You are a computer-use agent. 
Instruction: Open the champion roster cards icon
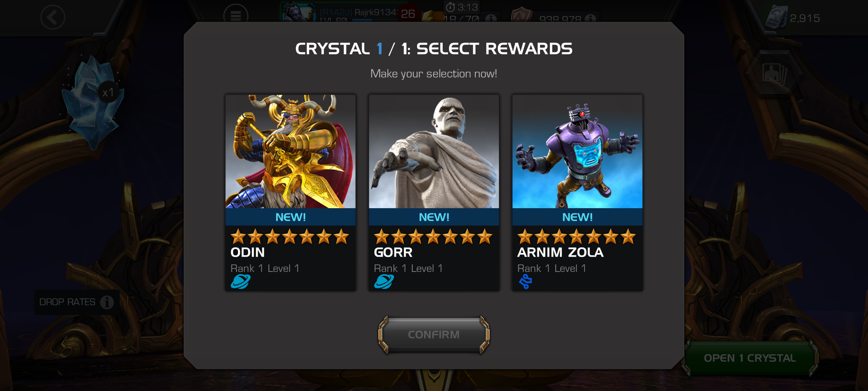(774, 73)
